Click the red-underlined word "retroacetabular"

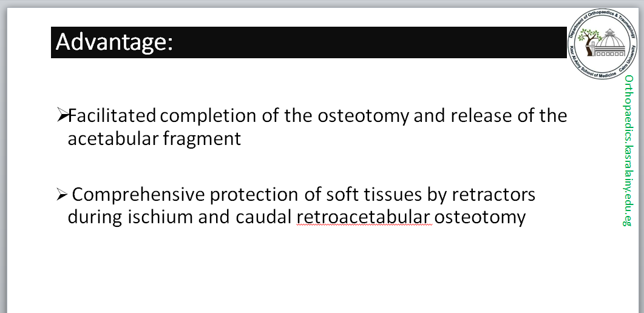[x=364, y=217]
